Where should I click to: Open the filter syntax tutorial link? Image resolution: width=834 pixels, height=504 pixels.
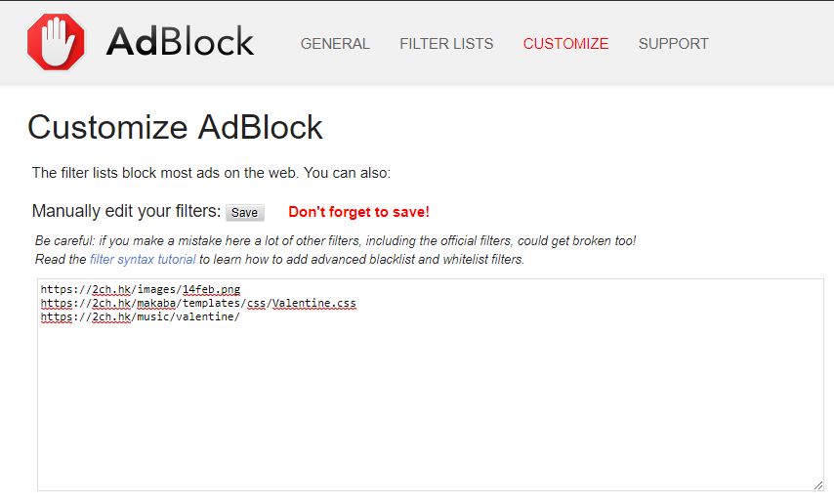143,260
